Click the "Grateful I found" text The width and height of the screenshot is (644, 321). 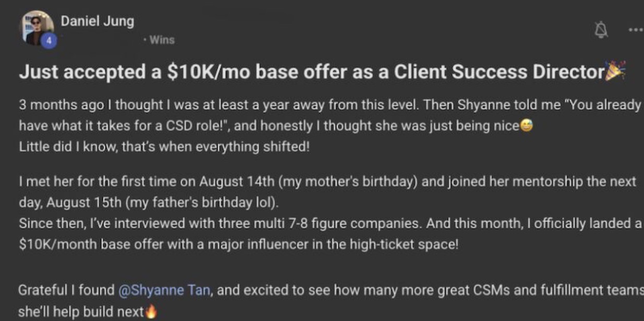pos(66,290)
